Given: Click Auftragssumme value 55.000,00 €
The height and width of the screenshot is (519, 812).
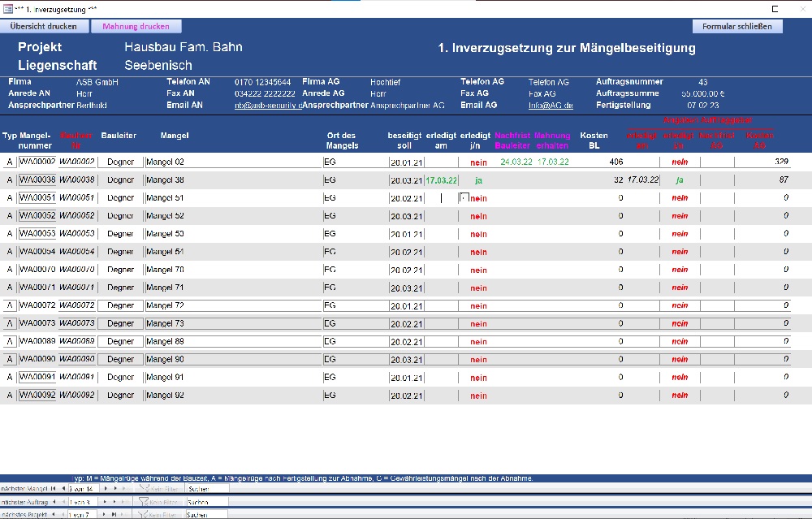Looking at the screenshot, I should point(702,93).
